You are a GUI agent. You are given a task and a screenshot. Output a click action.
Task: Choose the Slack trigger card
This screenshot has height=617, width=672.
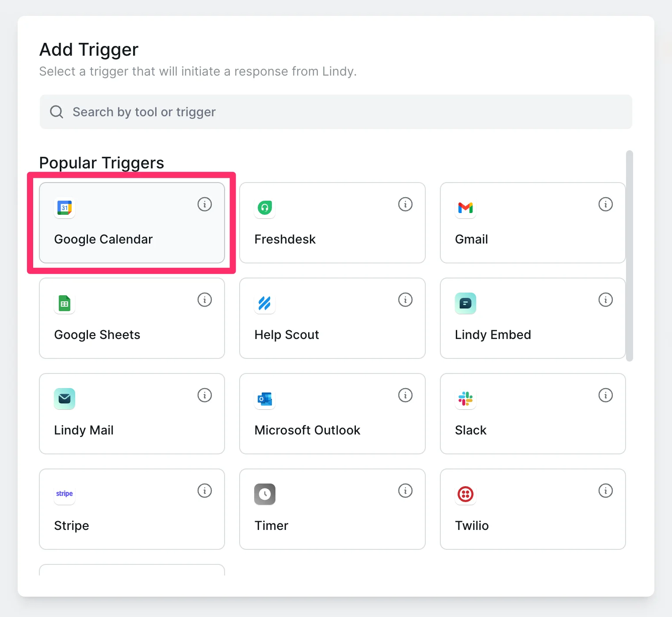(x=533, y=414)
